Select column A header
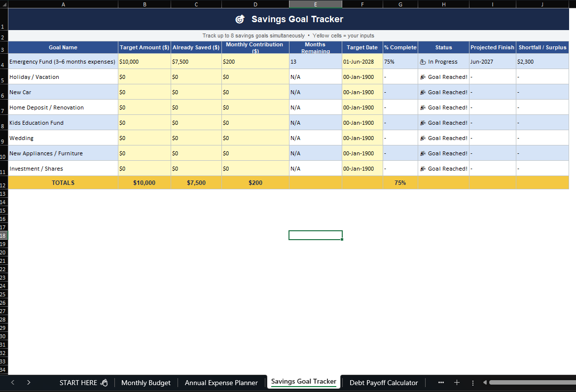Image resolution: width=576 pixels, height=392 pixels. [63, 4]
